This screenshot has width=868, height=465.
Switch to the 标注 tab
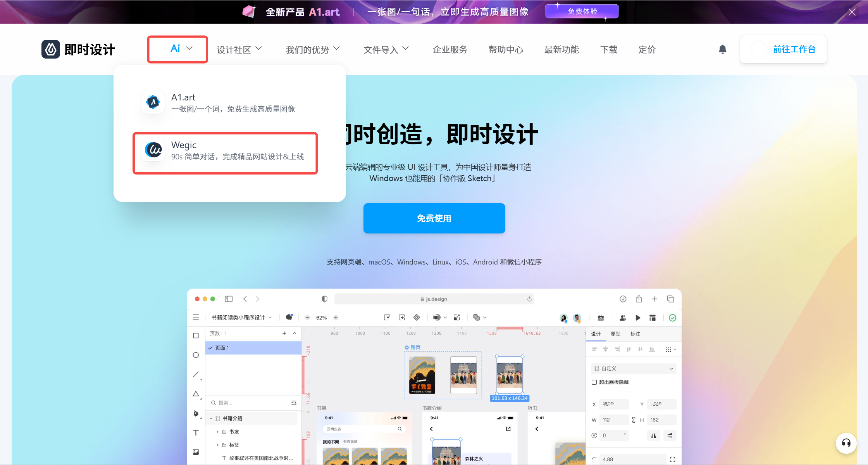point(635,334)
